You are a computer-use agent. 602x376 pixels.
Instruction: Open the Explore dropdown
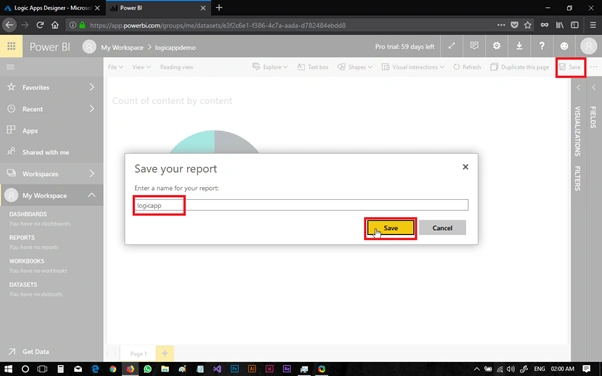point(270,67)
